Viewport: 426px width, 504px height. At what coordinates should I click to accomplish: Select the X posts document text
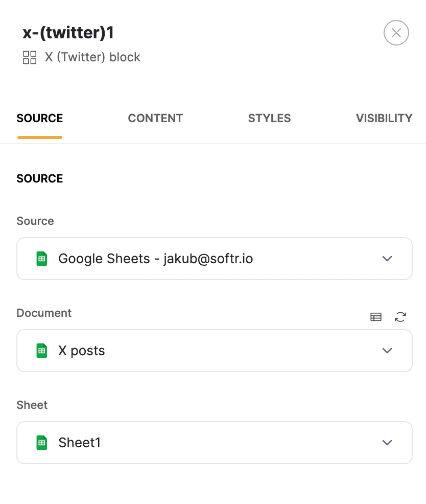tap(82, 351)
